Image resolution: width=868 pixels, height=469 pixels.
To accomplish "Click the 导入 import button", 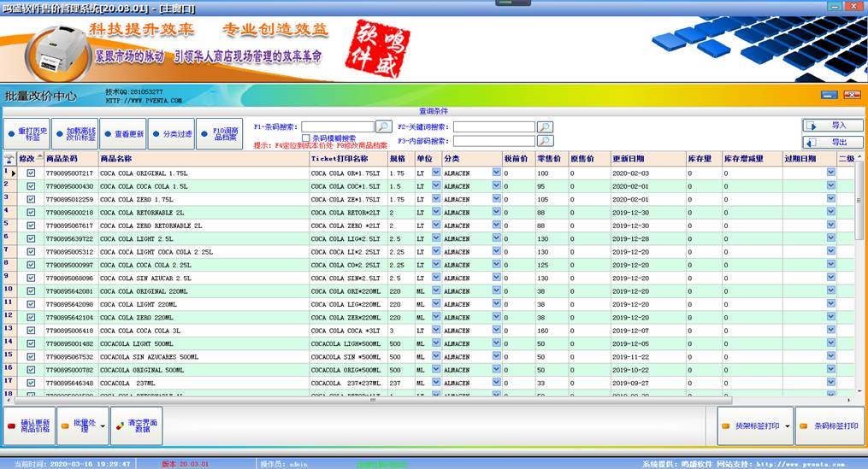I will (x=832, y=126).
